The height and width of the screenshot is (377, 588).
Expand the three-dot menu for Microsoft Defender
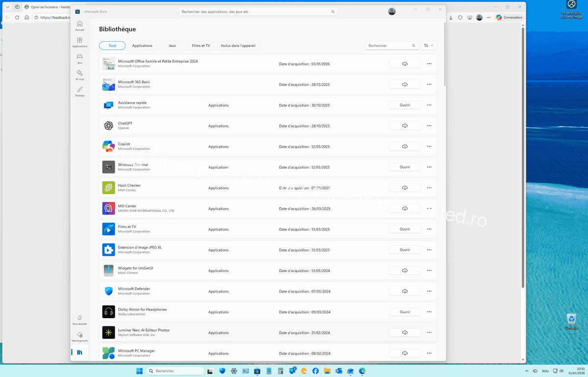[x=429, y=291]
